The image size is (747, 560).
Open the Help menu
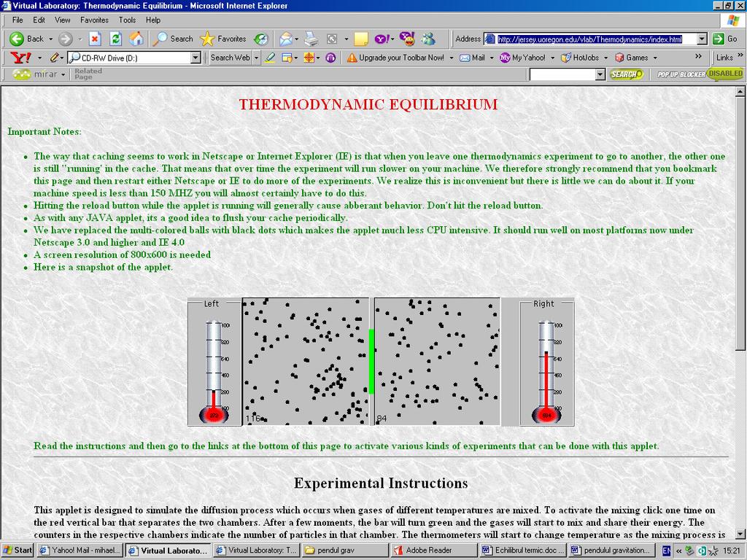coord(153,20)
